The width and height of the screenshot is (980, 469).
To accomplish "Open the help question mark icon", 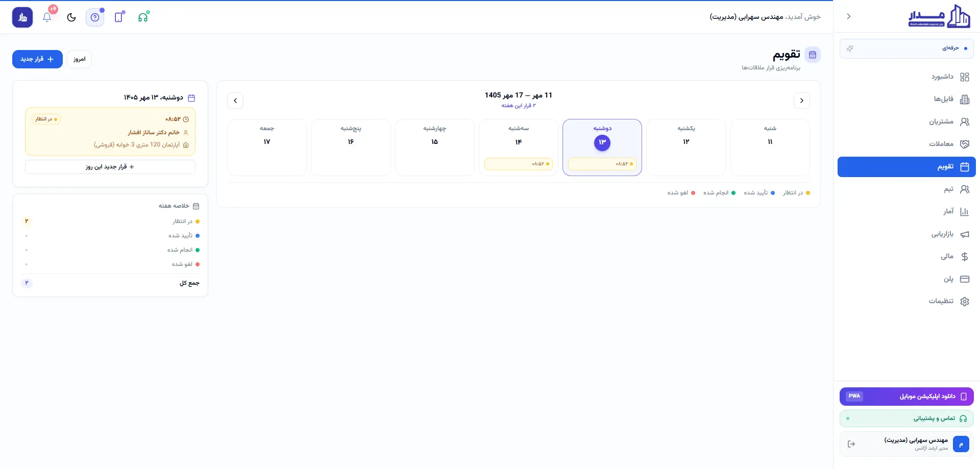I will (x=95, y=17).
